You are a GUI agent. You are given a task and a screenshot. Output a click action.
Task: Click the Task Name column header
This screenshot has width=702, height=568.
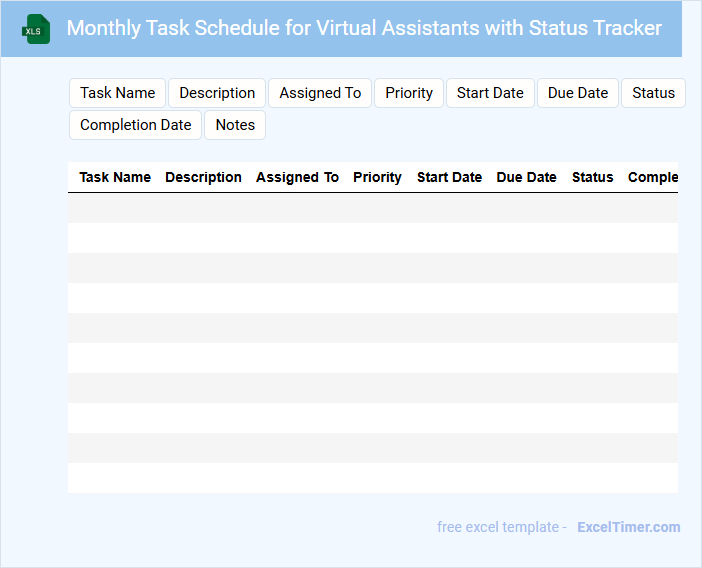click(x=115, y=177)
